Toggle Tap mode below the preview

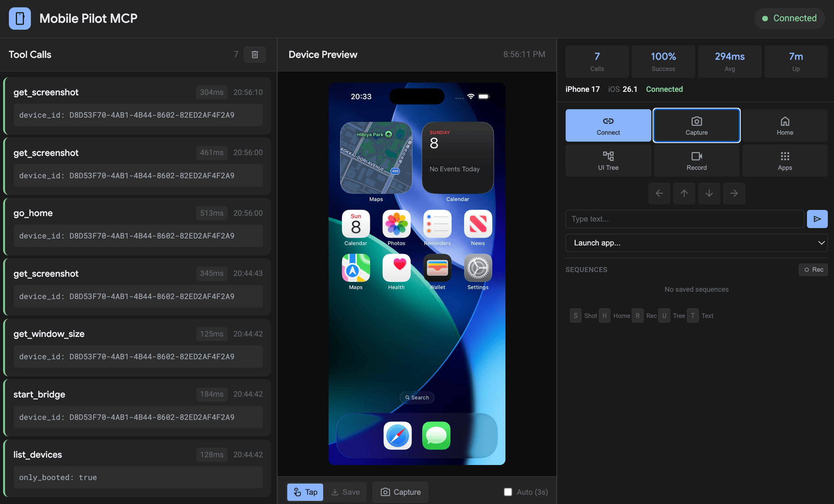click(305, 492)
